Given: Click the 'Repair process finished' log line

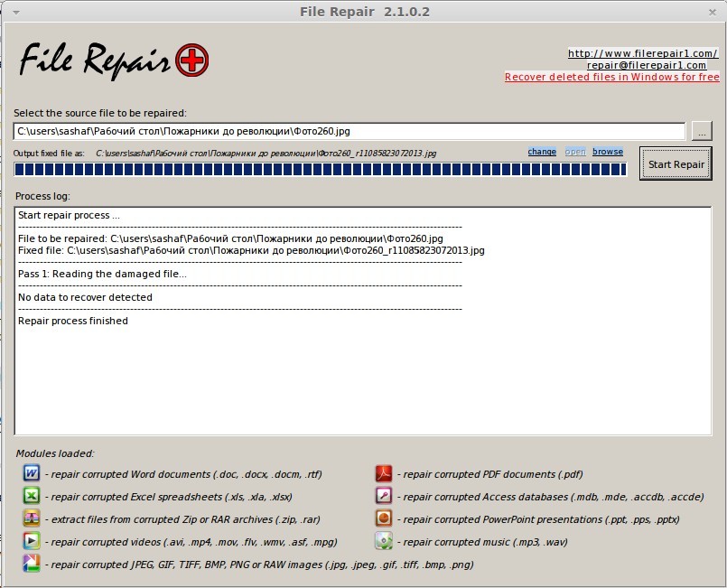Looking at the screenshot, I should (x=73, y=321).
